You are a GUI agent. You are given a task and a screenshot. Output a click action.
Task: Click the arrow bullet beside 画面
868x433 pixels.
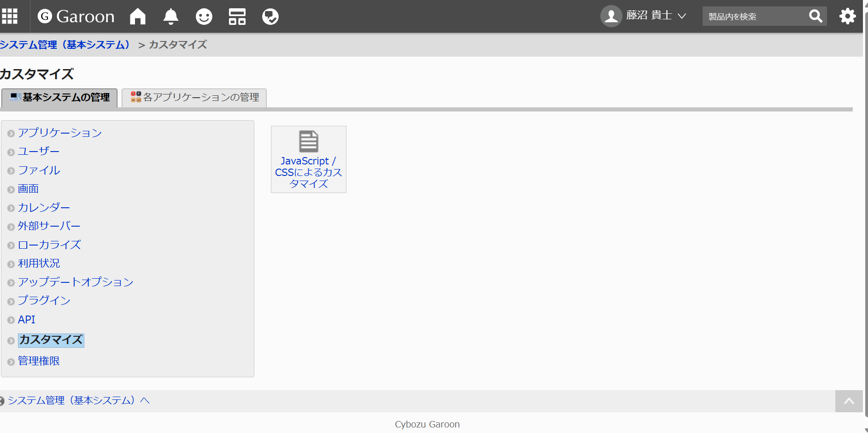pyautogui.click(x=11, y=190)
